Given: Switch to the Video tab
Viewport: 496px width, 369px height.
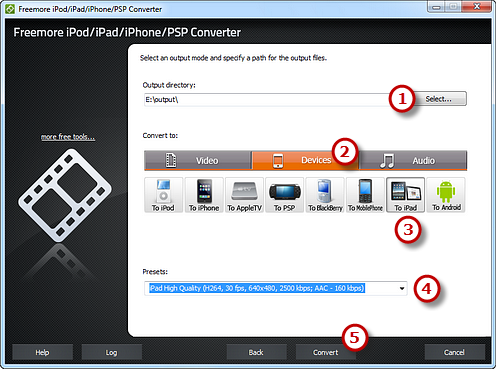Looking at the screenshot, I should 198,160.
